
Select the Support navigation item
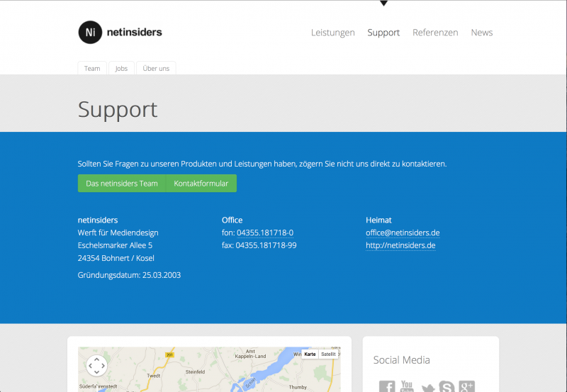[383, 33]
